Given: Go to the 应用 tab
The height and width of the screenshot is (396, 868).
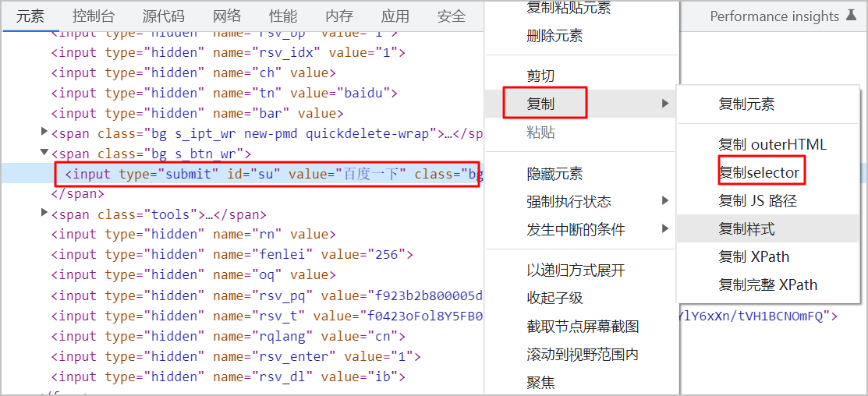Looking at the screenshot, I should pyautogui.click(x=395, y=16).
